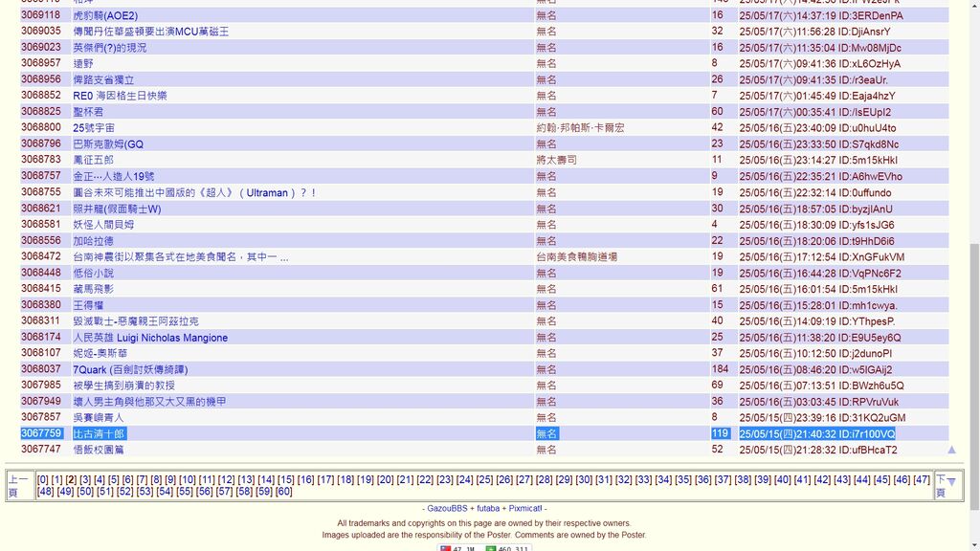Screen dimensions: 980x551
Task: Open thread 鳳征五郎
Action: (93, 160)
